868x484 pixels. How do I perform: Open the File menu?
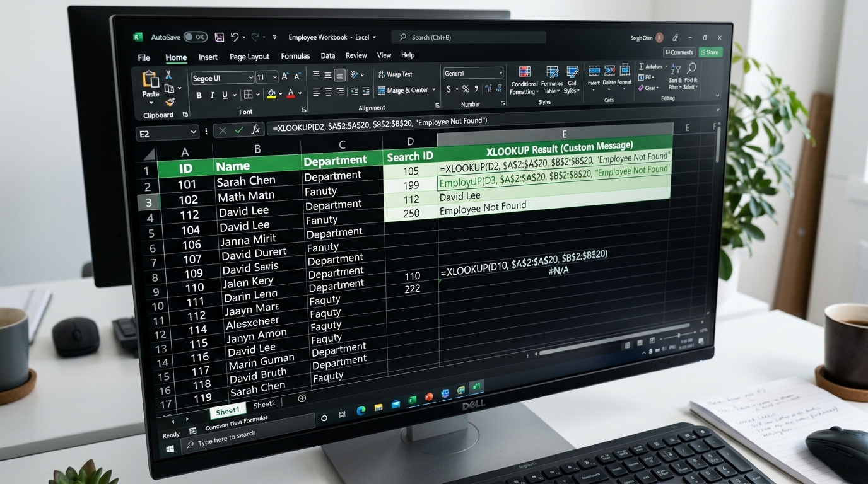[144, 58]
